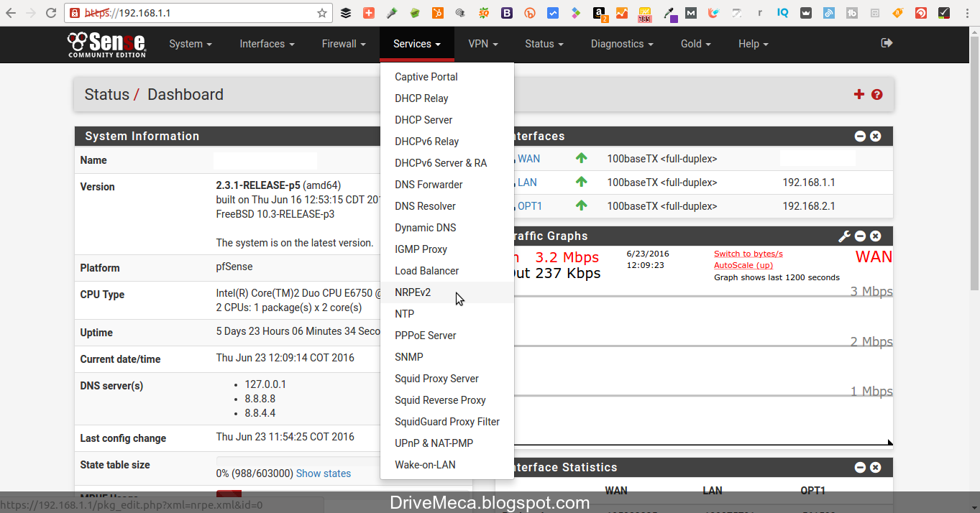Click the LAN interface status arrow
980x513 pixels.
(580, 182)
